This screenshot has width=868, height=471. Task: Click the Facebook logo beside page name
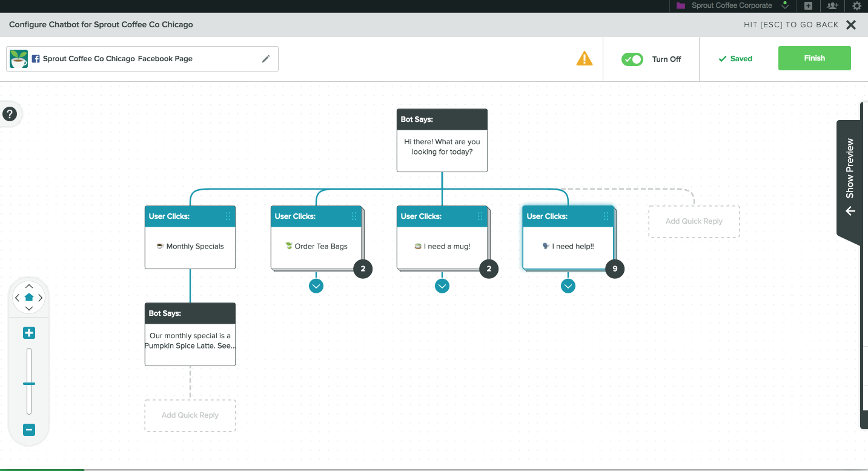pos(36,59)
